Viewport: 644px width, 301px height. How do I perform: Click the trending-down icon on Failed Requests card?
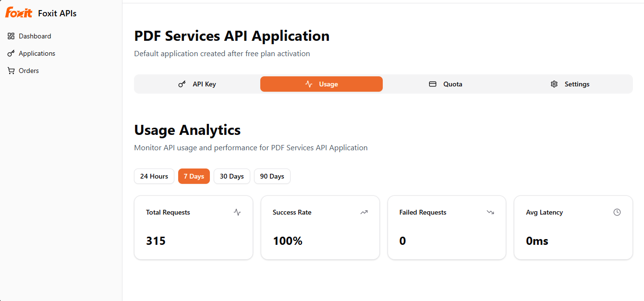490,212
